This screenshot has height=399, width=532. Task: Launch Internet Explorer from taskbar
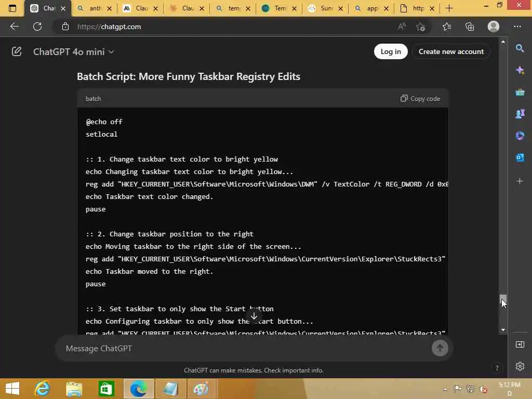[x=43, y=389]
